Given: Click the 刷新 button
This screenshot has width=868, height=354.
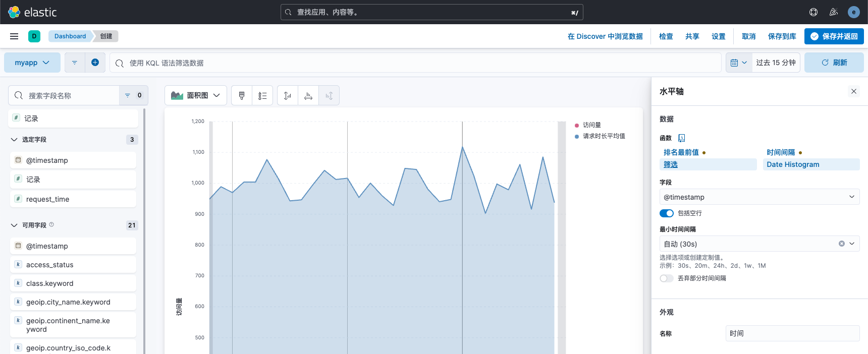Looking at the screenshot, I should point(834,63).
